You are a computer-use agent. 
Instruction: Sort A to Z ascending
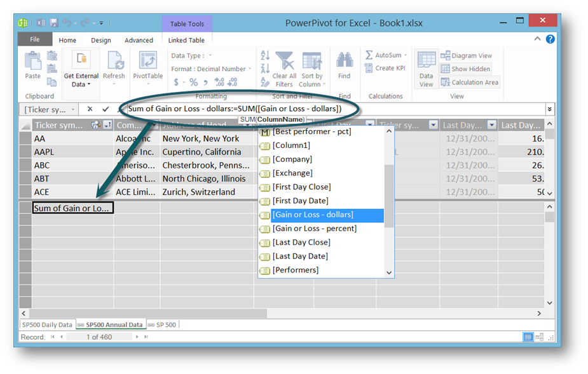[265, 55]
